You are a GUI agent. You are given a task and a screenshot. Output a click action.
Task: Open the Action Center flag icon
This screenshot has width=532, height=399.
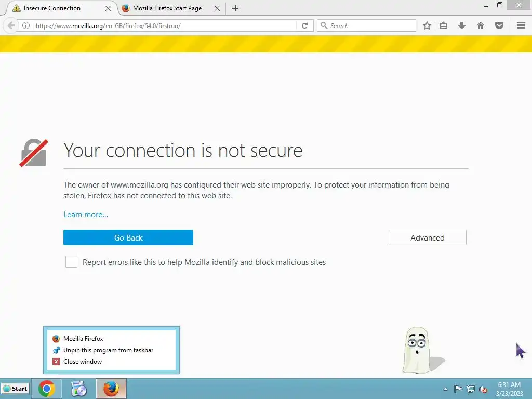(x=458, y=389)
